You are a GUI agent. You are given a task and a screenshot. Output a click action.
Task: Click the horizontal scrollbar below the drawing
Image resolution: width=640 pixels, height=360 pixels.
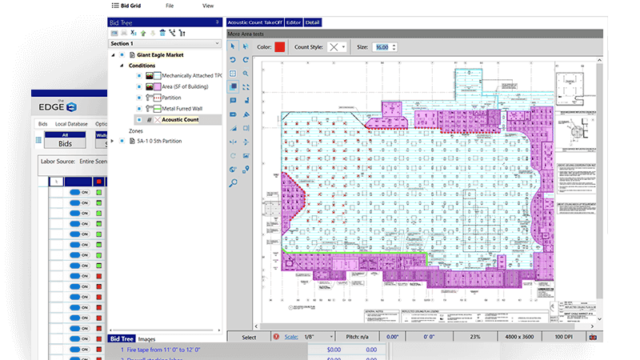424,326
